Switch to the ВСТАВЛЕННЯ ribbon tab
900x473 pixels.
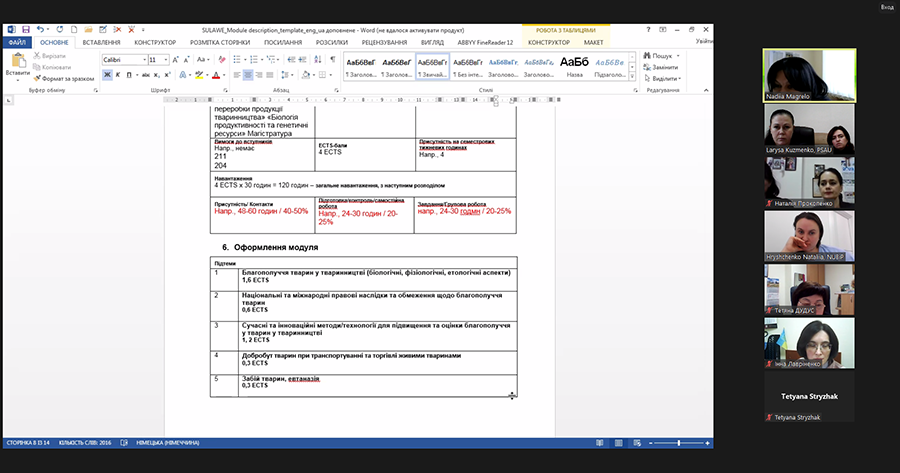pyautogui.click(x=101, y=42)
